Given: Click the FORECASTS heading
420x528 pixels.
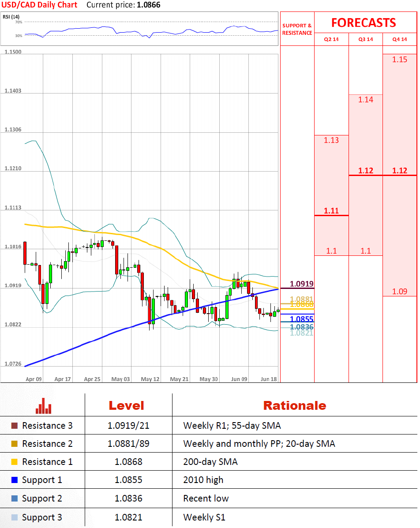Looking at the screenshot, I should coord(364,22).
